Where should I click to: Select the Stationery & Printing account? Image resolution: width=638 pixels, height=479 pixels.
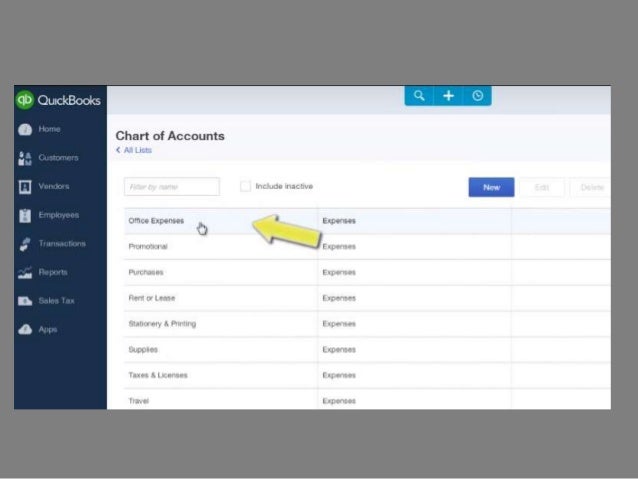coord(367,324)
